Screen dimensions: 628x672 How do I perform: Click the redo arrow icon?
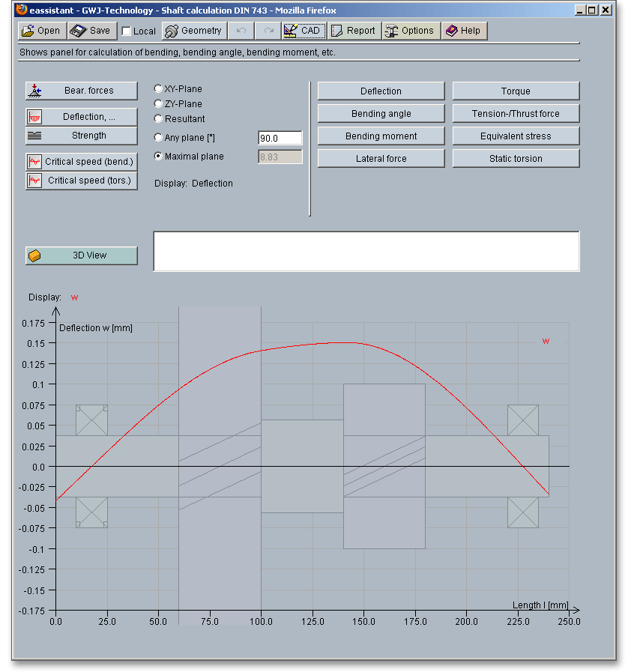tap(268, 31)
